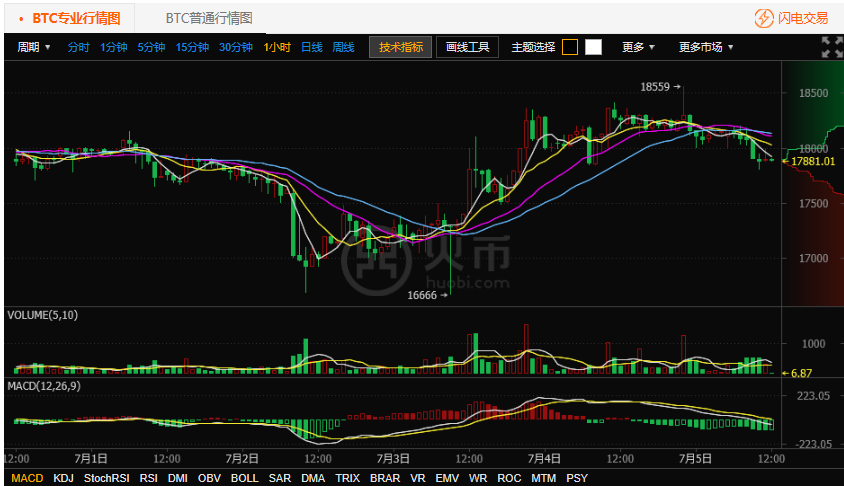This screenshot has width=844, height=486.
Task: Click the 主题选择 theme label
Action: click(x=533, y=47)
